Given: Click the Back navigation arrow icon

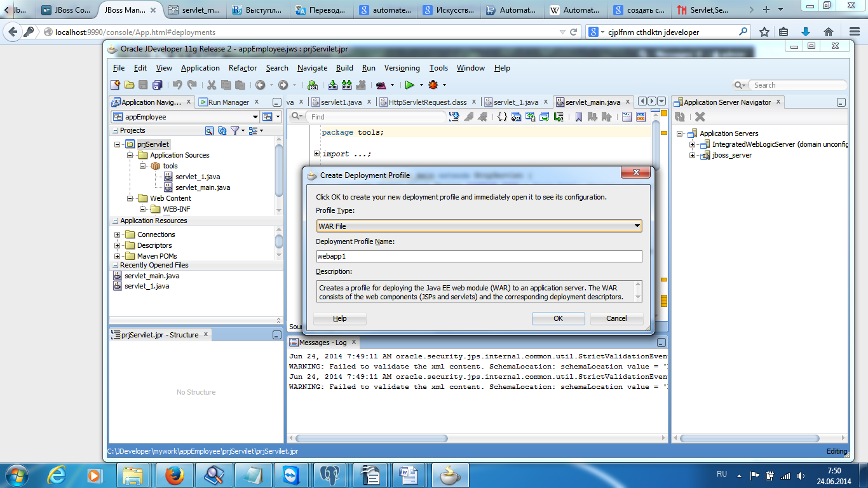Looking at the screenshot, I should point(260,85).
